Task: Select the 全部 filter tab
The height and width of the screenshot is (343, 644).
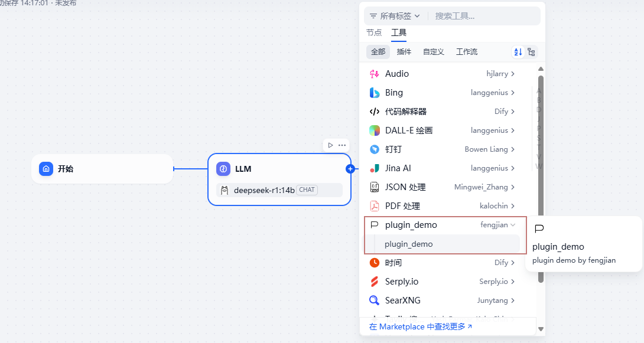Action: tap(378, 52)
